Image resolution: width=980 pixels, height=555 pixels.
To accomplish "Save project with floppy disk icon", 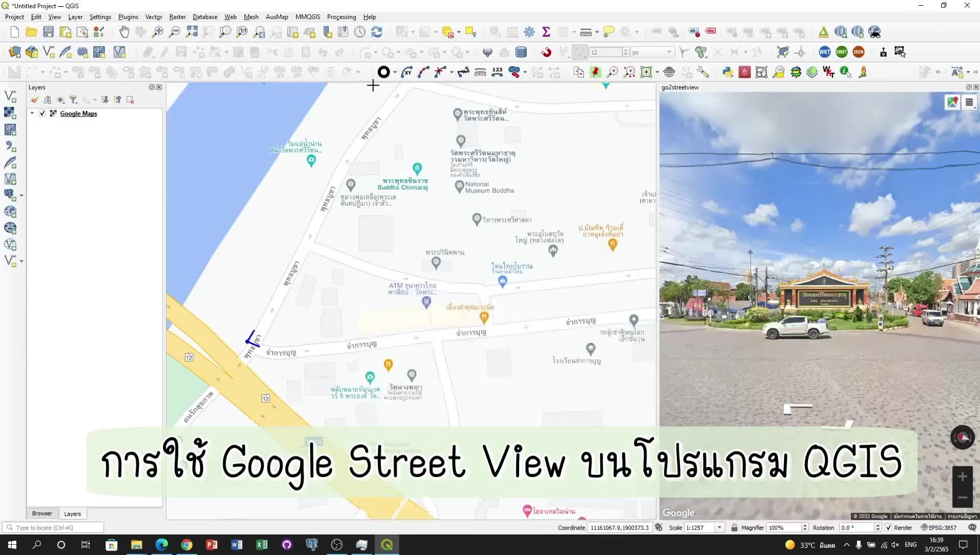I will tap(48, 32).
